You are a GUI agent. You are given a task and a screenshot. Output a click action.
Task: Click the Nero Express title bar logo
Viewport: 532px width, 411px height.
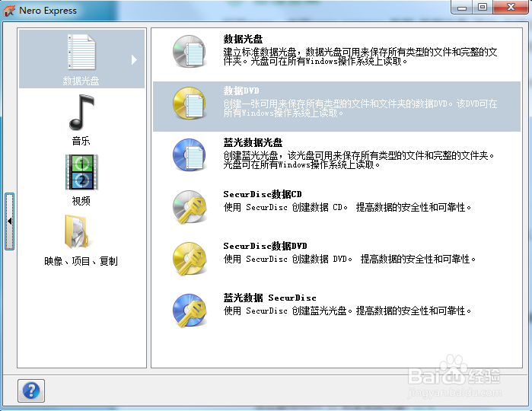[9, 11]
